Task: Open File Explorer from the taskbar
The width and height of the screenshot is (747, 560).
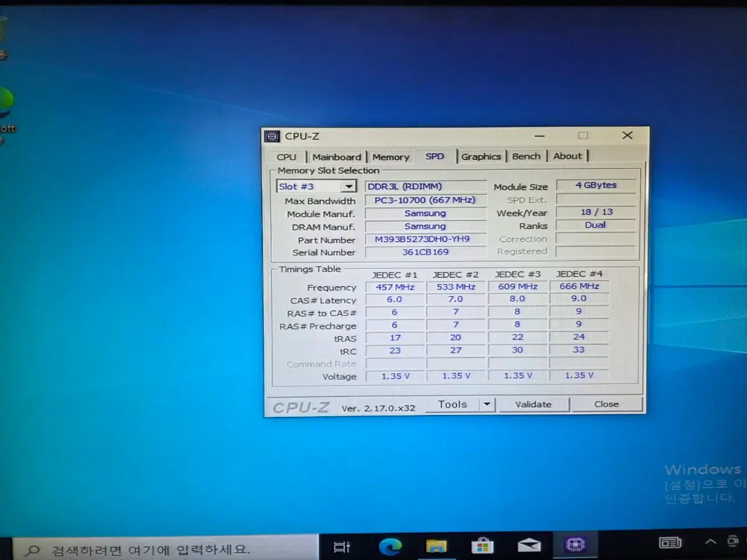Action: (436, 547)
